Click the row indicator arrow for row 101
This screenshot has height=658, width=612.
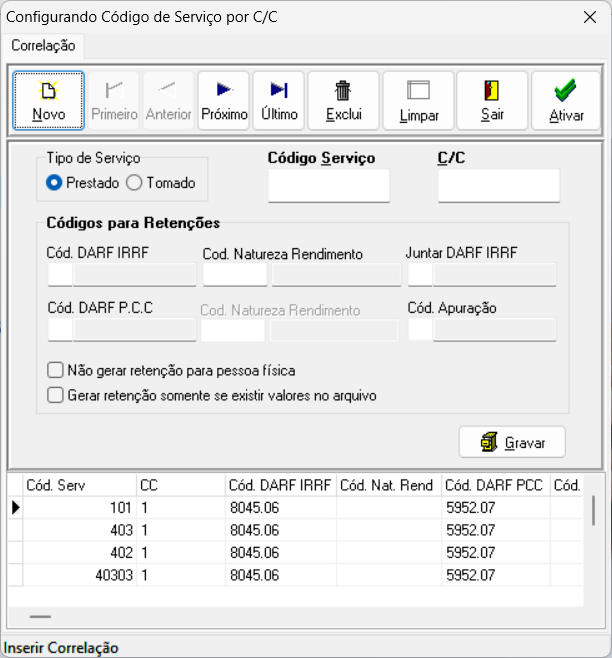(16, 508)
